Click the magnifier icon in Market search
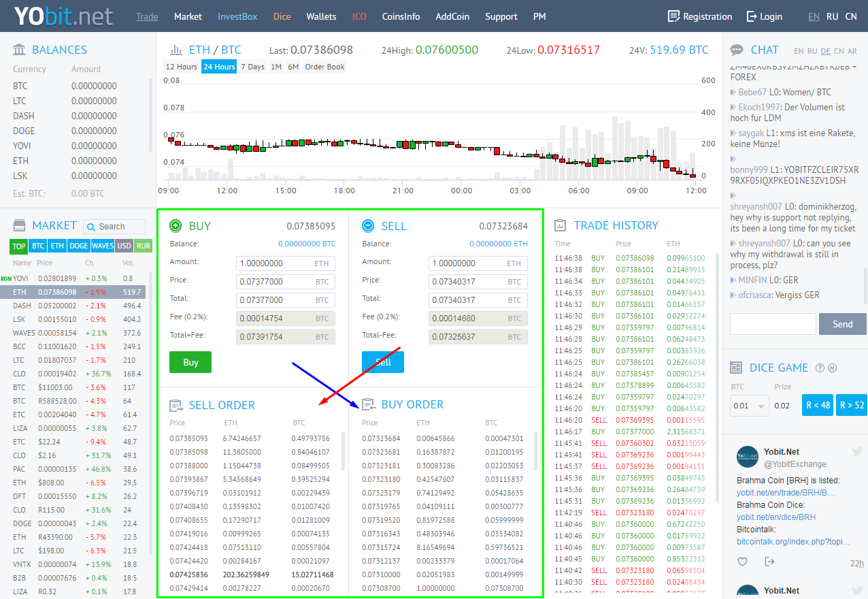Viewport: 868px width, 599px height. 91,227
